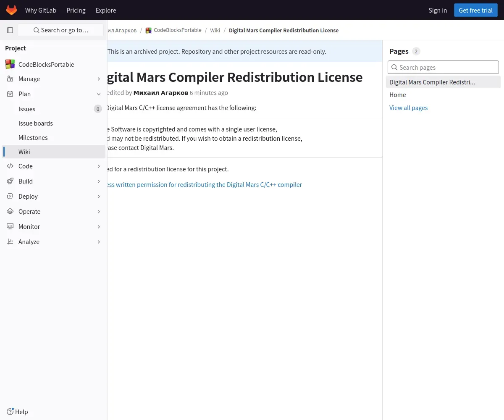Click the Digital Mars Compiler Redistribution License heading
This screenshot has height=420, width=504.
click(235, 77)
